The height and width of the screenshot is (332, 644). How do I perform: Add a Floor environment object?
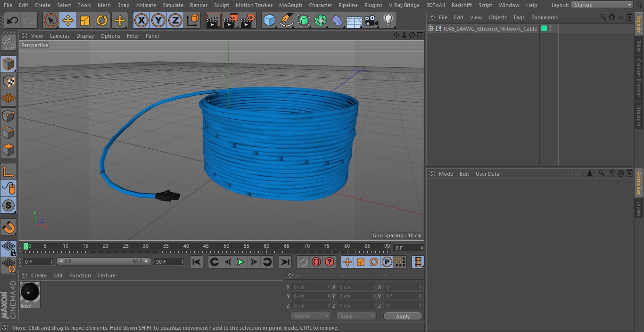354,20
